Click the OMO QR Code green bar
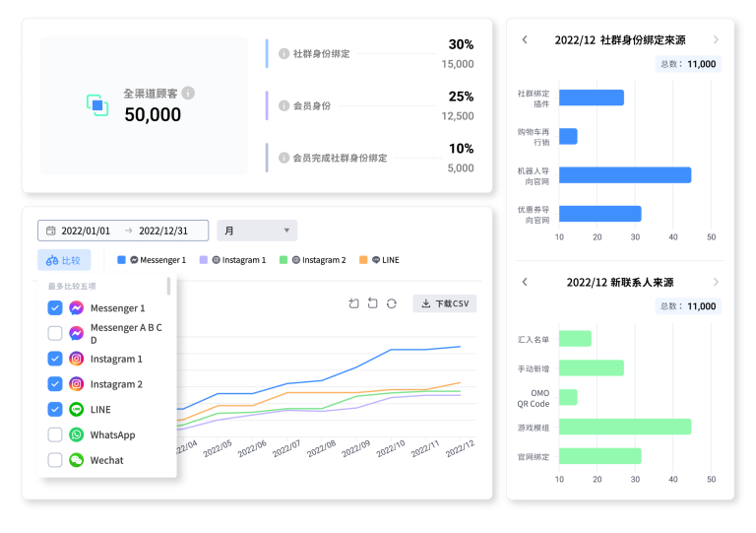 (x=568, y=397)
